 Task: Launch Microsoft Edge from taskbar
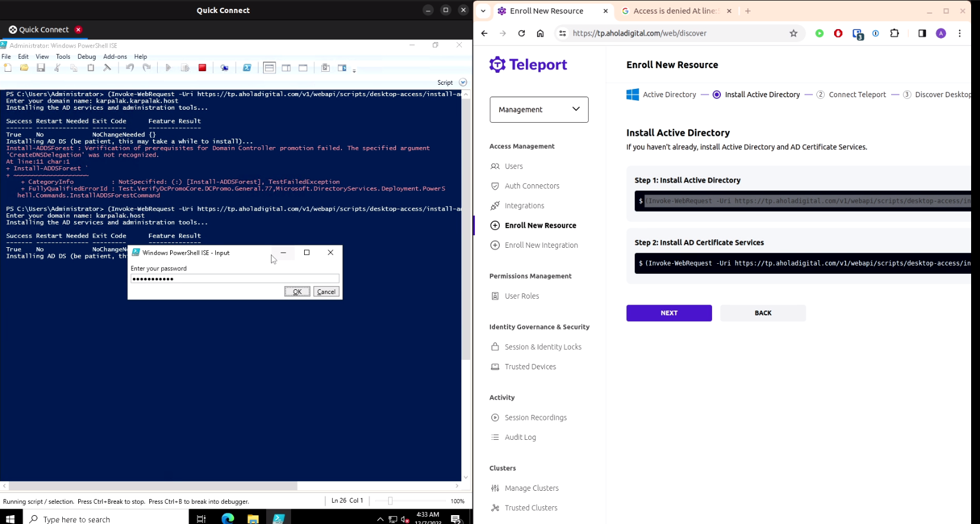tap(228, 519)
